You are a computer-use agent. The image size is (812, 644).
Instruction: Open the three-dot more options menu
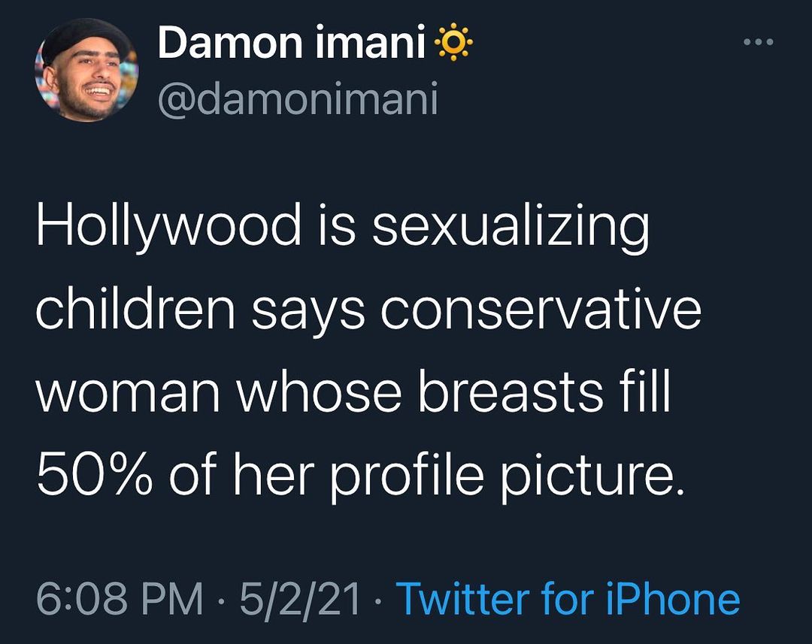click(x=757, y=43)
